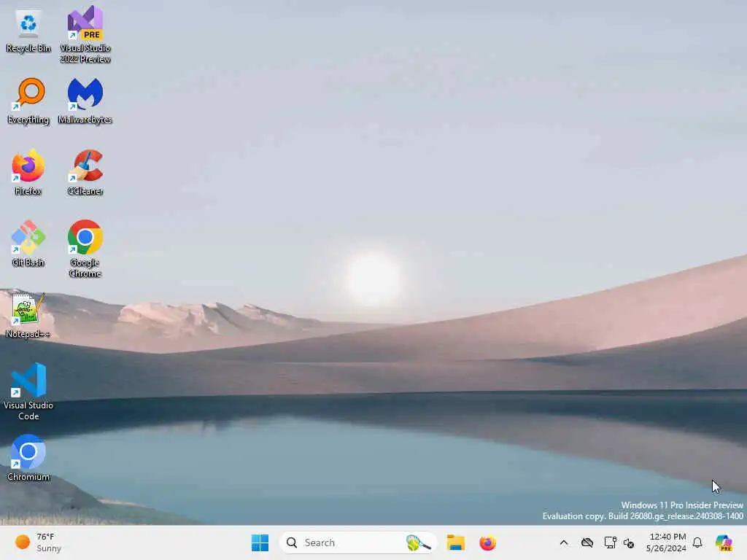This screenshot has height=560, width=747.
Task: Open the clock showing 12:40 PM
Action: pos(666,542)
